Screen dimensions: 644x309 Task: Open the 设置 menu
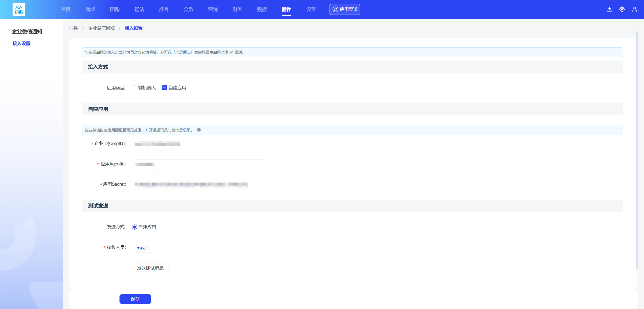(x=311, y=9)
